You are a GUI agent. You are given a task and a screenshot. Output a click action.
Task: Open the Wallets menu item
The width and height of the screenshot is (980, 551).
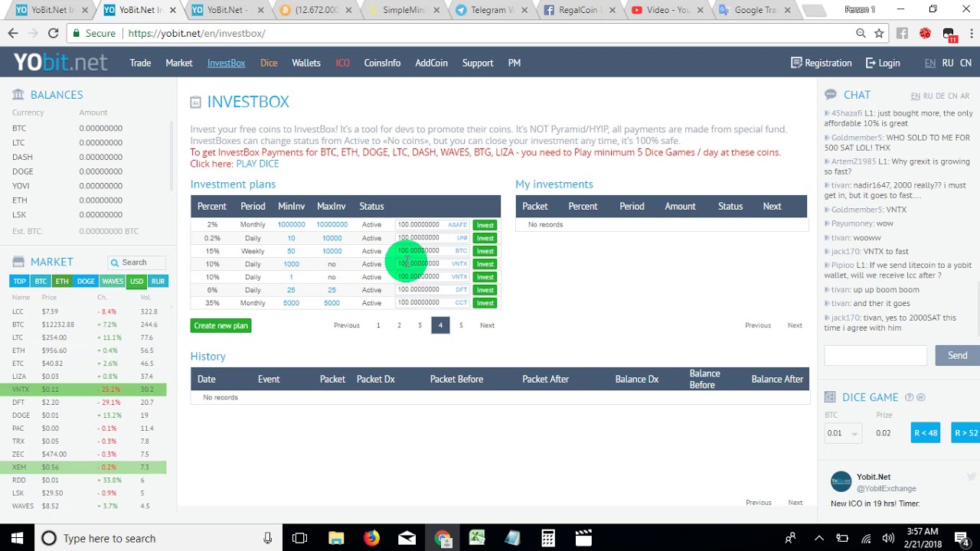[306, 63]
